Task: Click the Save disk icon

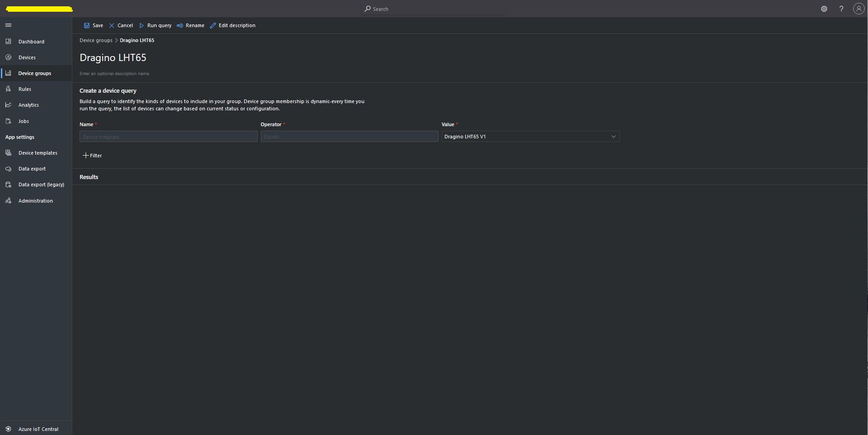Action: 87,26
